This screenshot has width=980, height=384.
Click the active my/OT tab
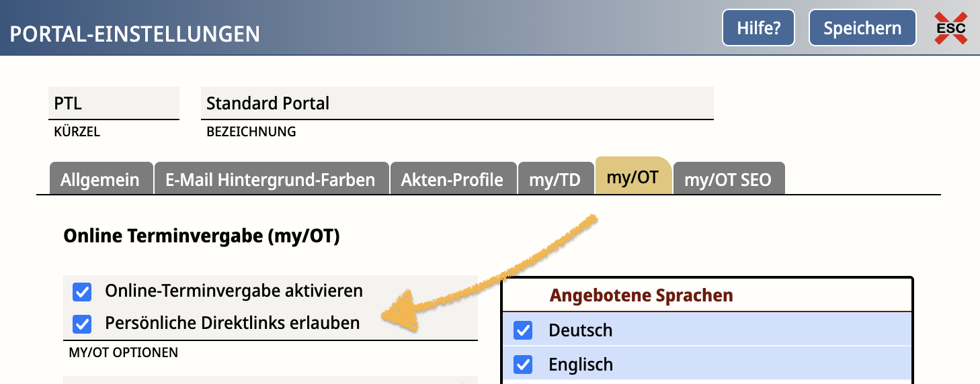(632, 178)
